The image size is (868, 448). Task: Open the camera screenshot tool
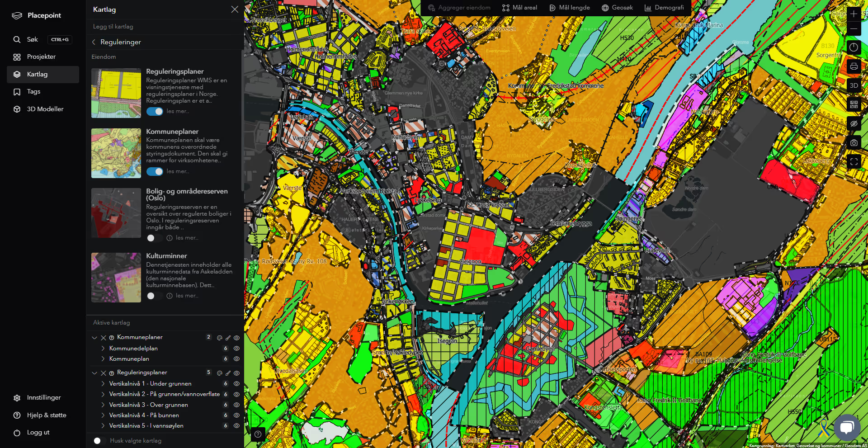[854, 143]
